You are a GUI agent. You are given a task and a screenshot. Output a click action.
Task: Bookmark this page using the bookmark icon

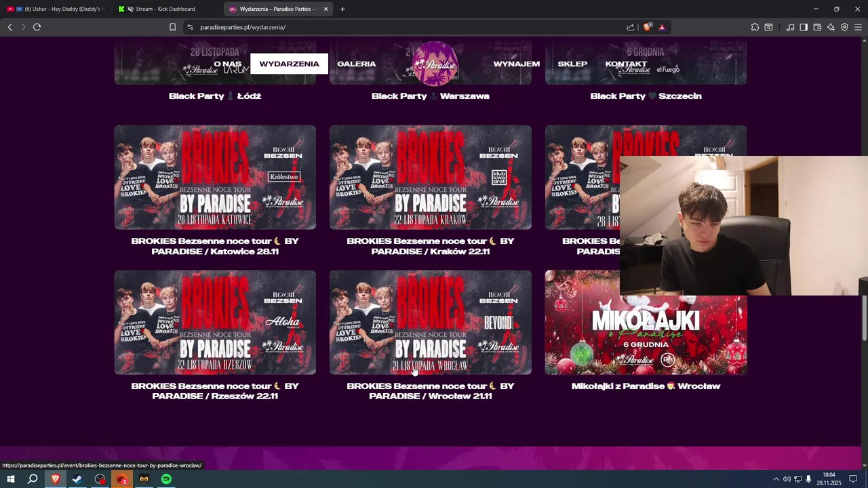(x=172, y=27)
